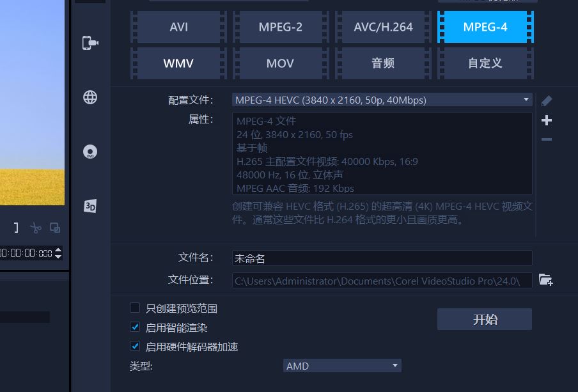Enable 只创建预览范围 checkbox
This screenshot has width=578, height=392.
point(135,308)
